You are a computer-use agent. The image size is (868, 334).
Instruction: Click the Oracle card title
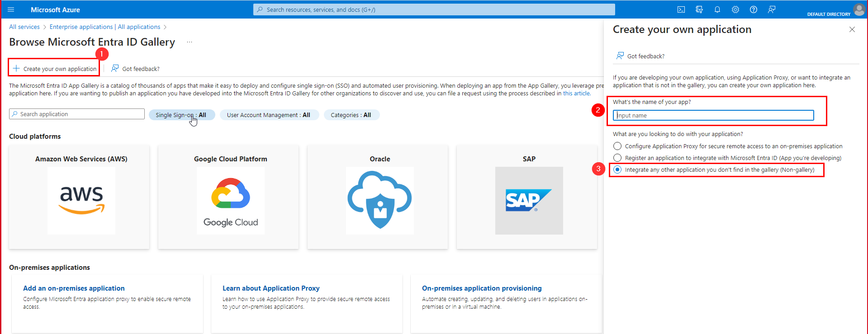pos(380,159)
